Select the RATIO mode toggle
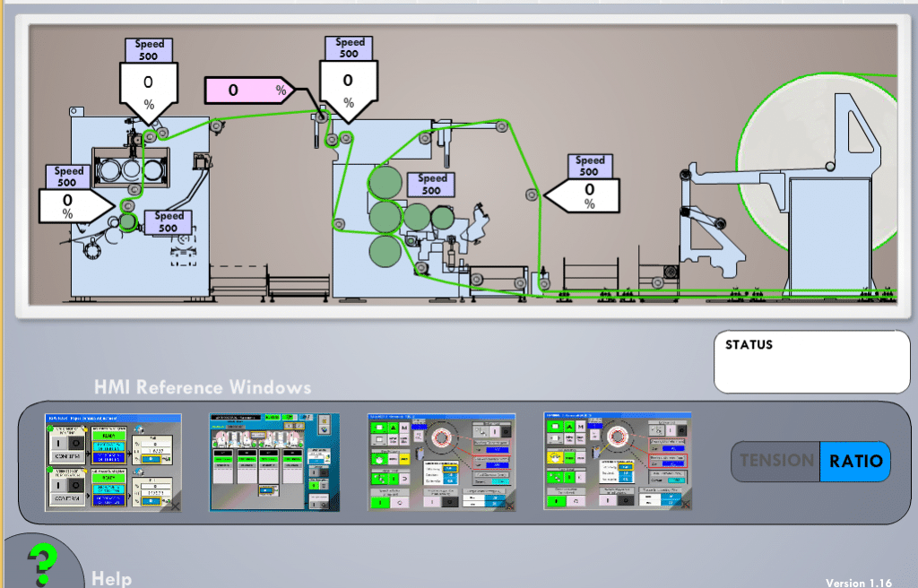This screenshot has width=918, height=588. (x=854, y=462)
